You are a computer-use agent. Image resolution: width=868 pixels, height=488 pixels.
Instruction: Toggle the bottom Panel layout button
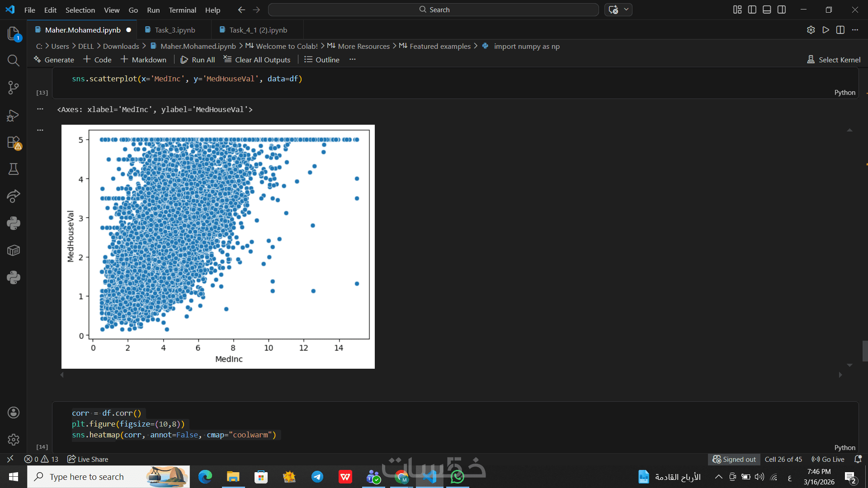[x=767, y=9]
